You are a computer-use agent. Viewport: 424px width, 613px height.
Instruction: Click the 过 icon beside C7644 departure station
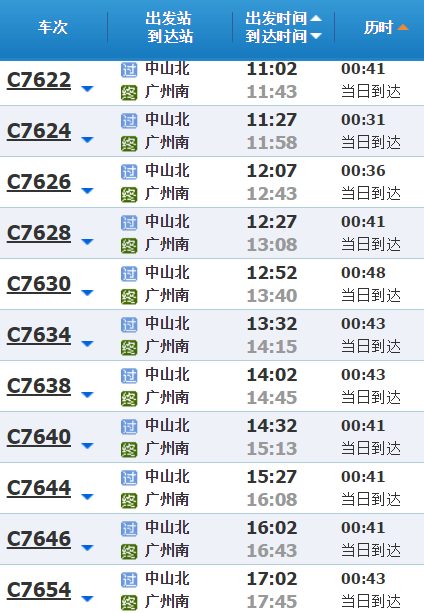pyautogui.click(x=129, y=478)
